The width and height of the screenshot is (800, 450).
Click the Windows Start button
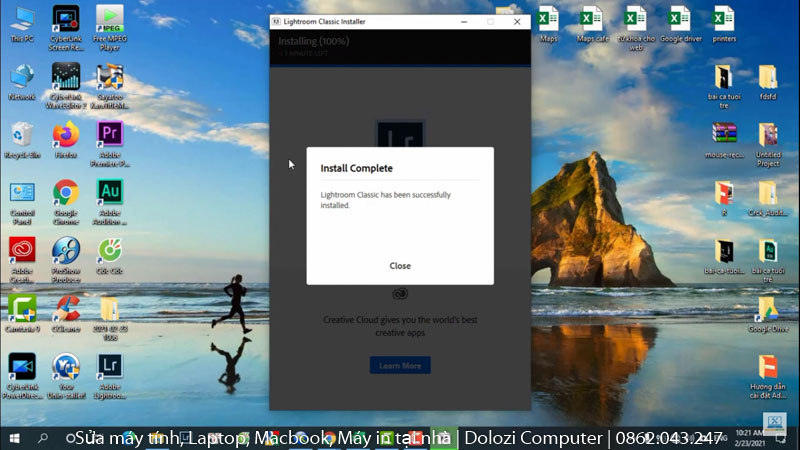pos(14,438)
